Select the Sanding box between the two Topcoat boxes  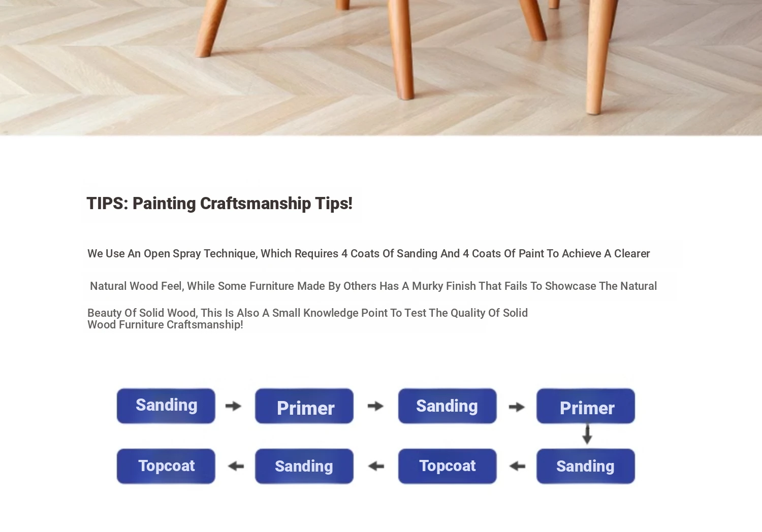(304, 466)
